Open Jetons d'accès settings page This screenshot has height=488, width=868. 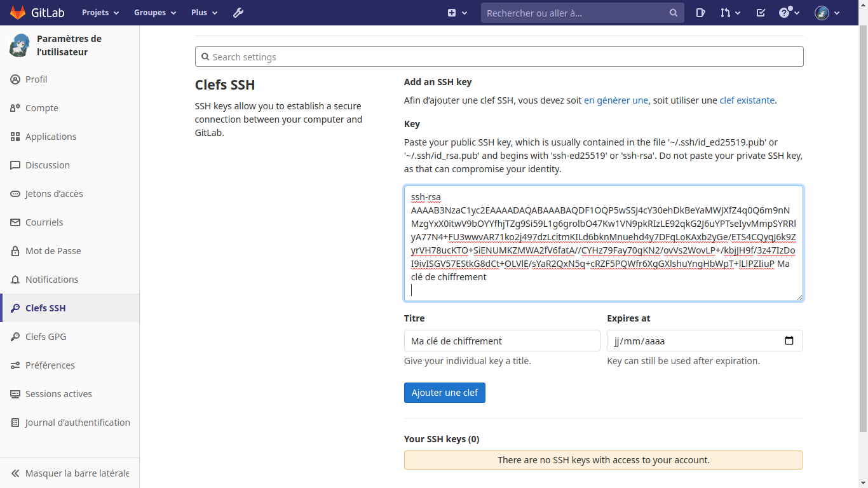[54, 194]
